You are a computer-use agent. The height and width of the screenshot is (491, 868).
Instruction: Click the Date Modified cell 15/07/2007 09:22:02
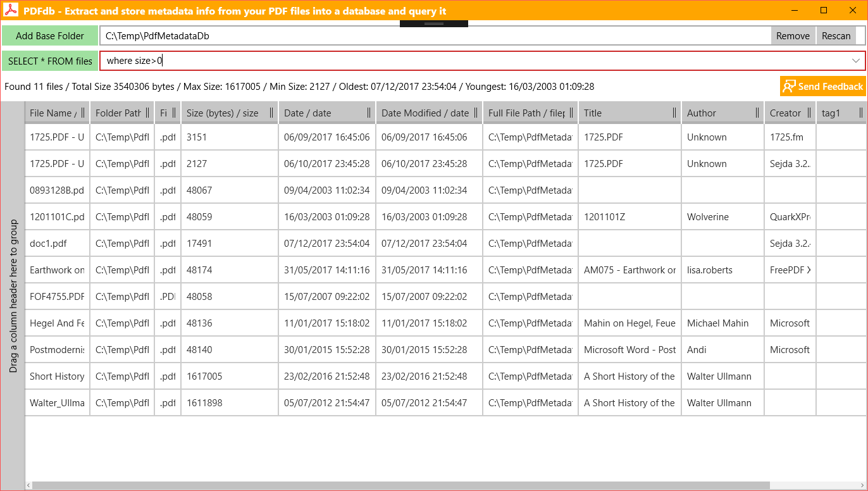click(x=429, y=297)
